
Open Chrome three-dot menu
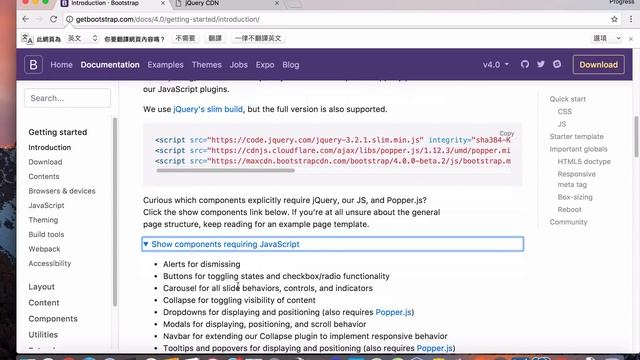[x=631, y=19]
